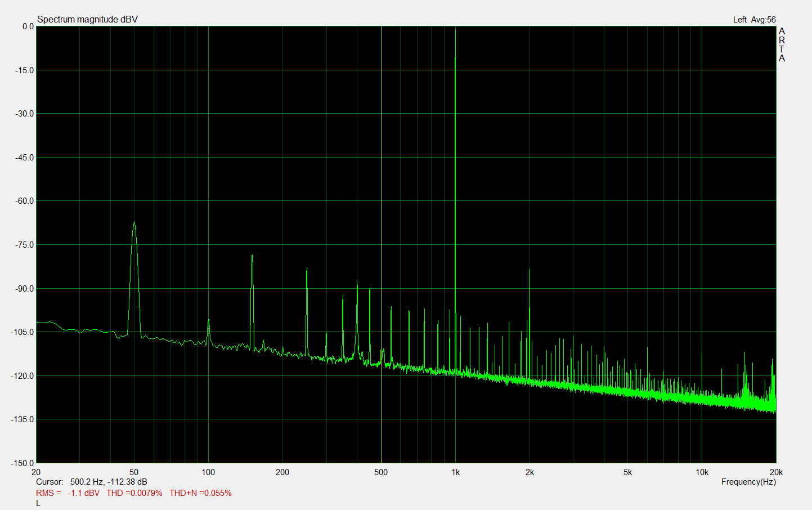Image resolution: width=812 pixels, height=510 pixels.
Task: Click the "100" frequency axis label
Action: tap(208, 472)
